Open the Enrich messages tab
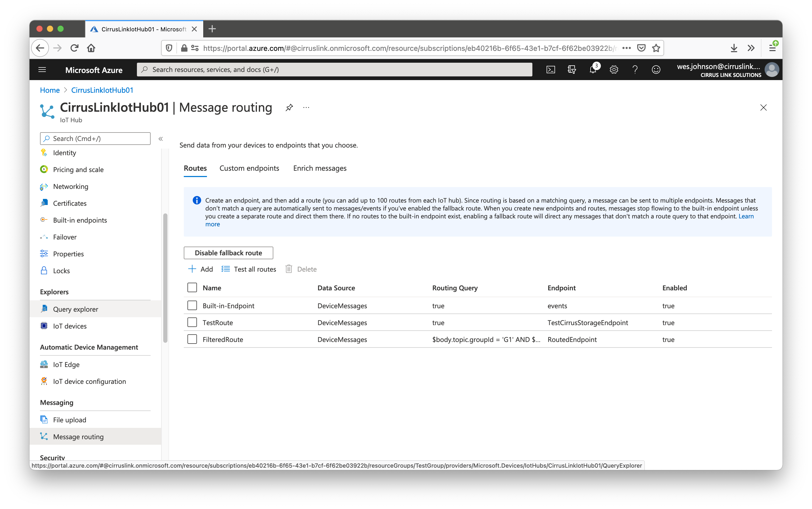This screenshot has height=509, width=812. point(320,168)
